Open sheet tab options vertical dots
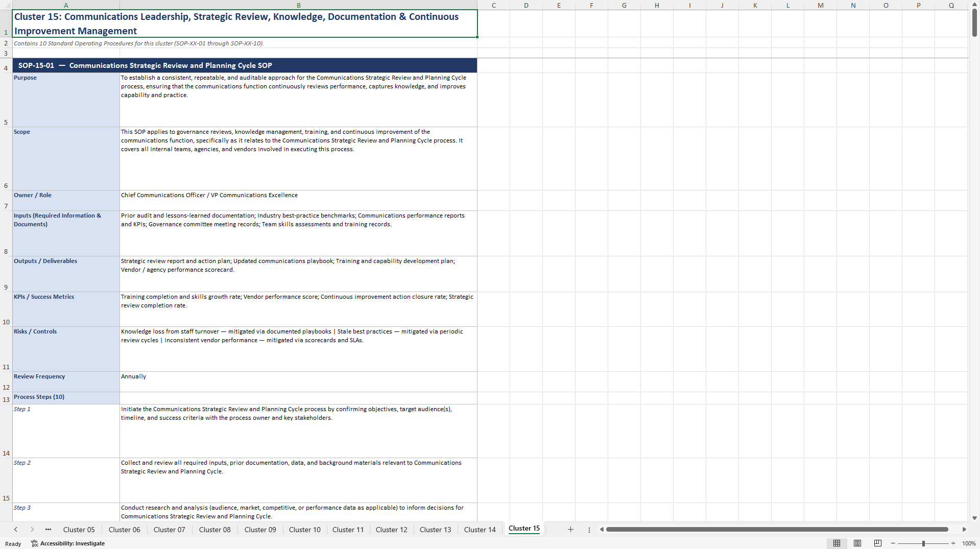Screen dimensions: 980x549 (589, 530)
